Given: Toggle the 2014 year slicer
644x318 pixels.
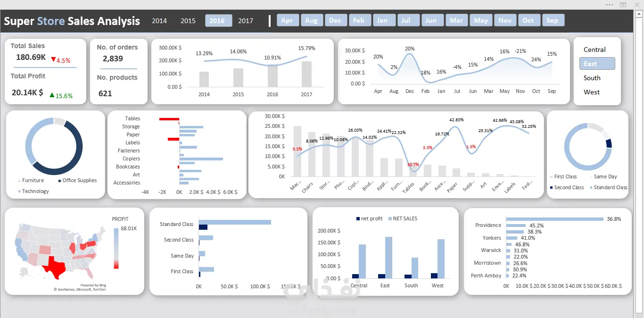Looking at the screenshot, I should 159,21.
